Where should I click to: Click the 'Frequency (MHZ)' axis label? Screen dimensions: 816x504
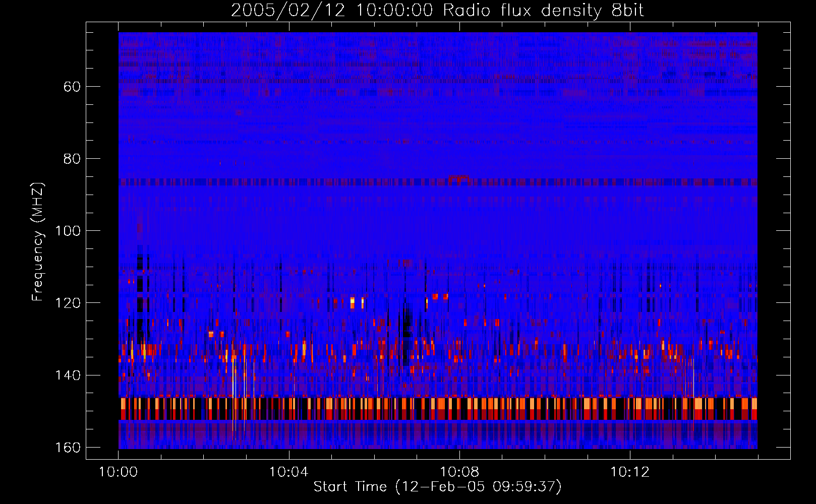pyautogui.click(x=38, y=242)
